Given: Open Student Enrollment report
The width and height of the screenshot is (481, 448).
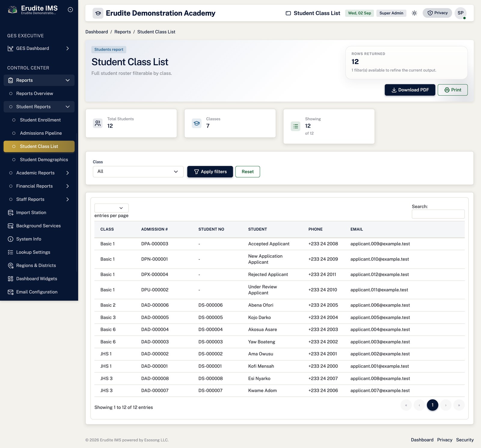Looking at the screenshot, I should (x=39, y=120).
